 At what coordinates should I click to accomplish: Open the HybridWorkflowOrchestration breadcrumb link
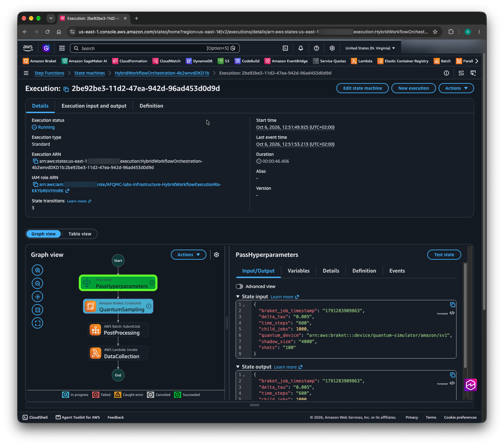click(162, 73)
